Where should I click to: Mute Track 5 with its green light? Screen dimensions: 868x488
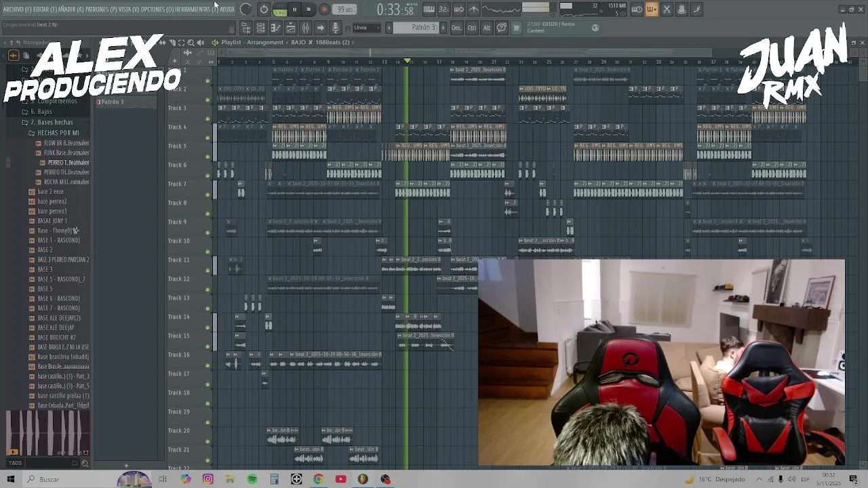208,157
